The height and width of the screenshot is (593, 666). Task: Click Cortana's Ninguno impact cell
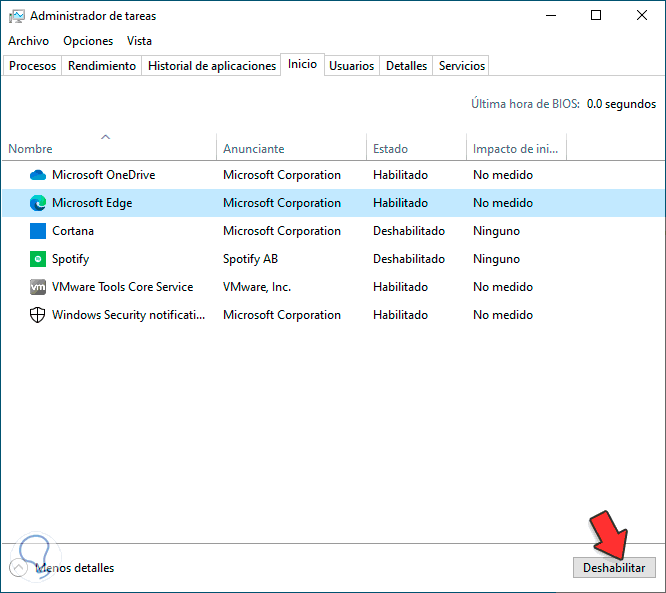click(x=496, y=231)
